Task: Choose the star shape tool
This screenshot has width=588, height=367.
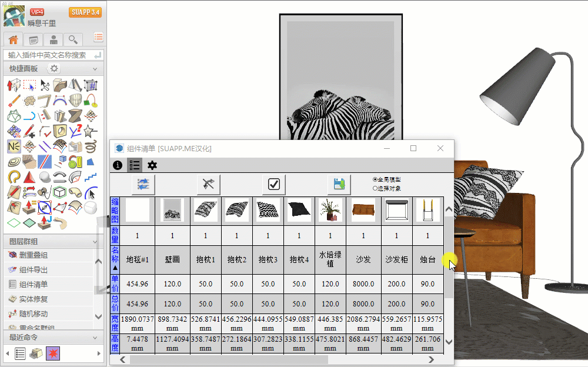Action: pos(91,131)
